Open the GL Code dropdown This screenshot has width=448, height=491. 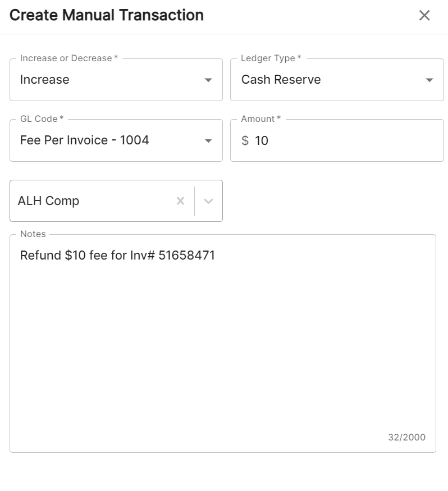click(112, 140)
